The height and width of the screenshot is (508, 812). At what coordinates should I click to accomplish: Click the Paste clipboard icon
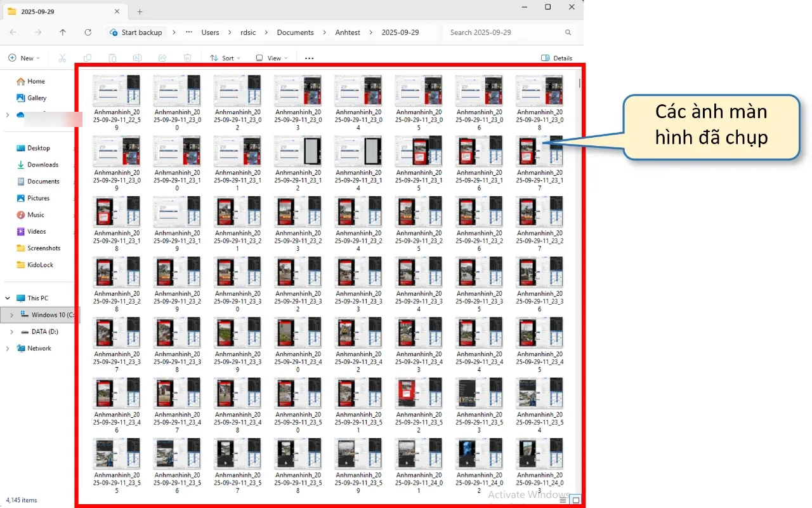coord(112,58)
